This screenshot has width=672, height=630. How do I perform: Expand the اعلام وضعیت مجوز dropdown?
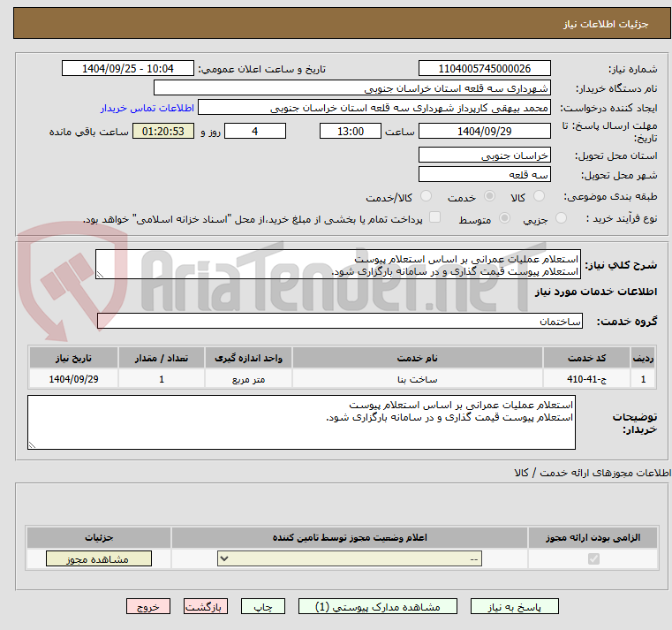350,558
